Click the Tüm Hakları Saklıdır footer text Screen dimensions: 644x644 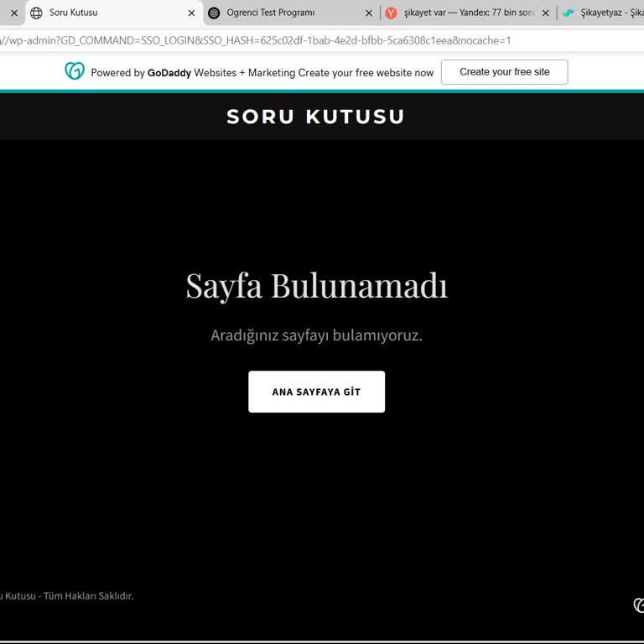pos(89,596)
